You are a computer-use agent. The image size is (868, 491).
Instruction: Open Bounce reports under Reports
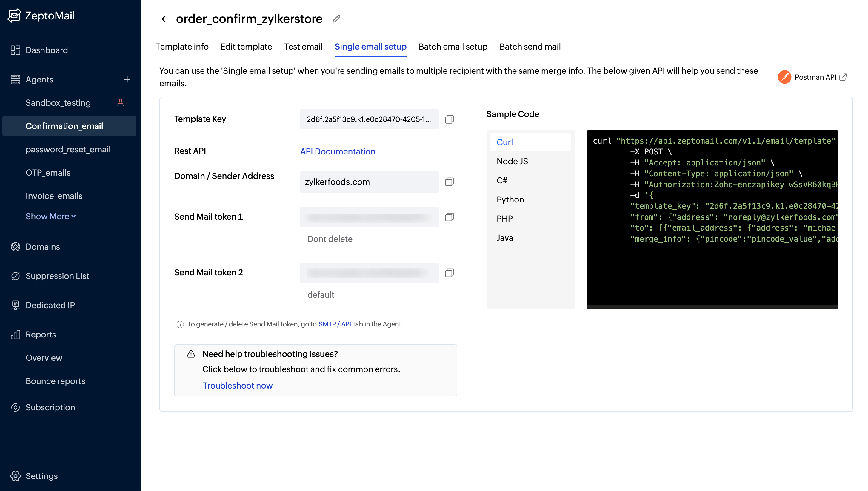(x=55, y=381)
